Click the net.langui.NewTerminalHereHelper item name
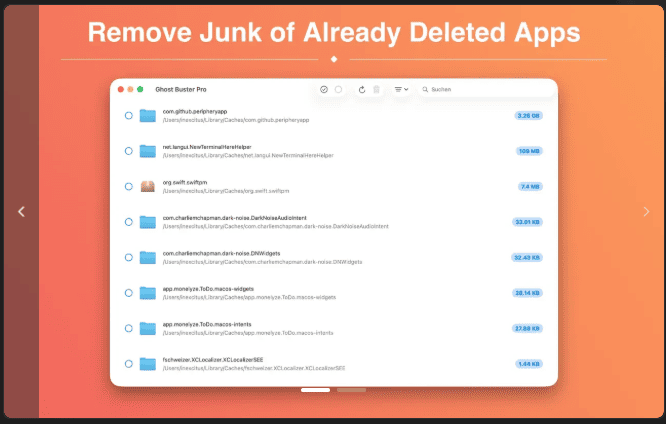666x424 pixels. [x=207, y=147]
